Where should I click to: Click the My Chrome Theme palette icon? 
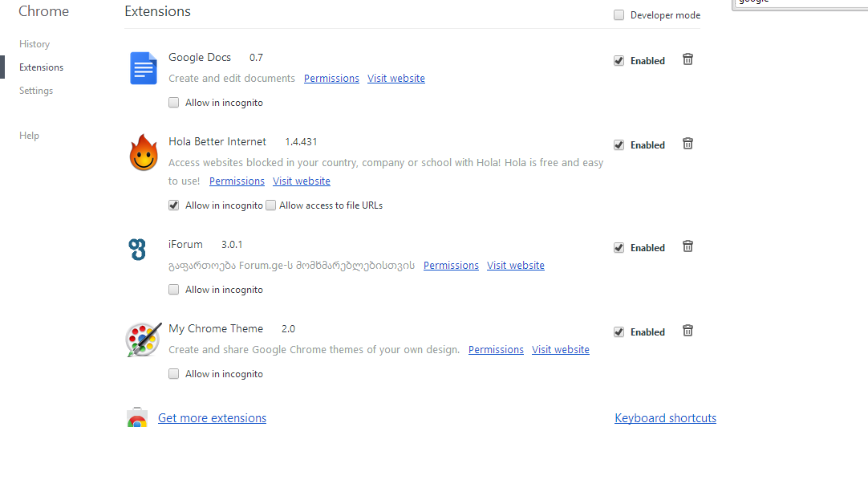pos(143,340)
